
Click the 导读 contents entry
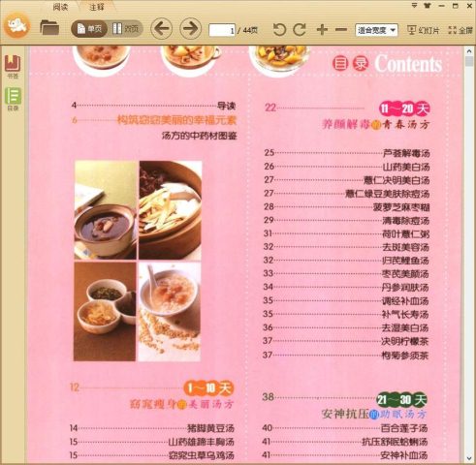(226, 106)
